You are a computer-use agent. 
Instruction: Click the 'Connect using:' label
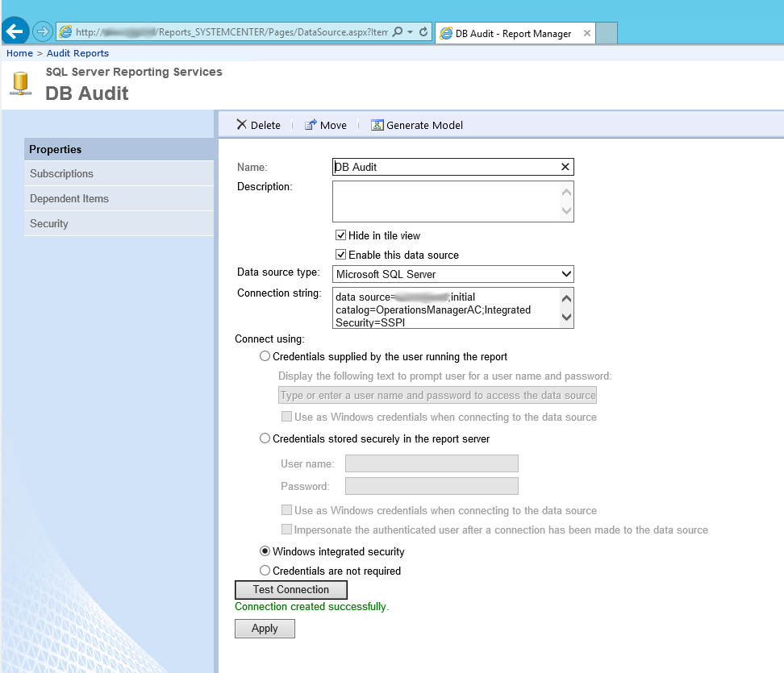click(269, 339)
